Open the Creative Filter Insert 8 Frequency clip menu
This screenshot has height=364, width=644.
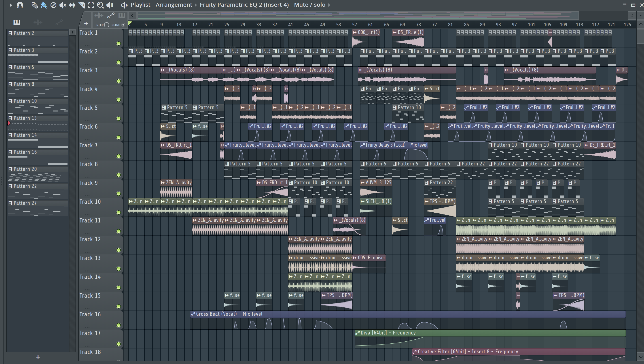coord(415,352)
